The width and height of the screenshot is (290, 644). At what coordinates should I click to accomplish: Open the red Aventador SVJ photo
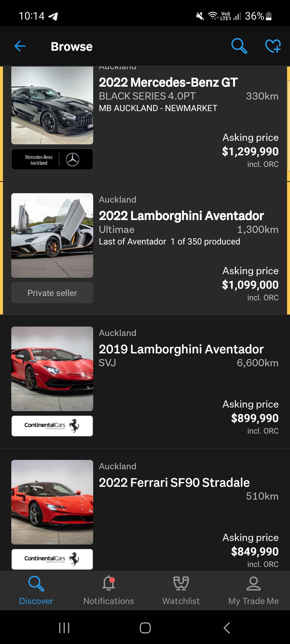[x=52, y=369]
